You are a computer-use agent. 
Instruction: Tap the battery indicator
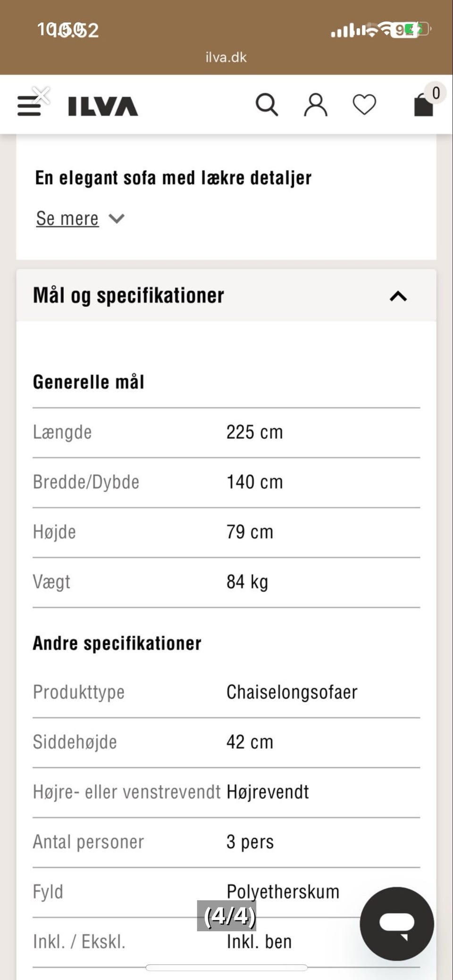(x=413, y=29)
